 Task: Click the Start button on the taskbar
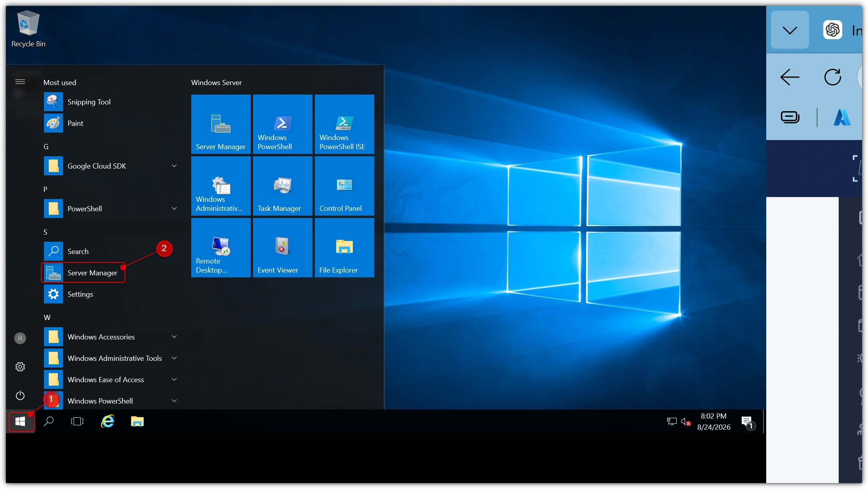tap(21, 422)
